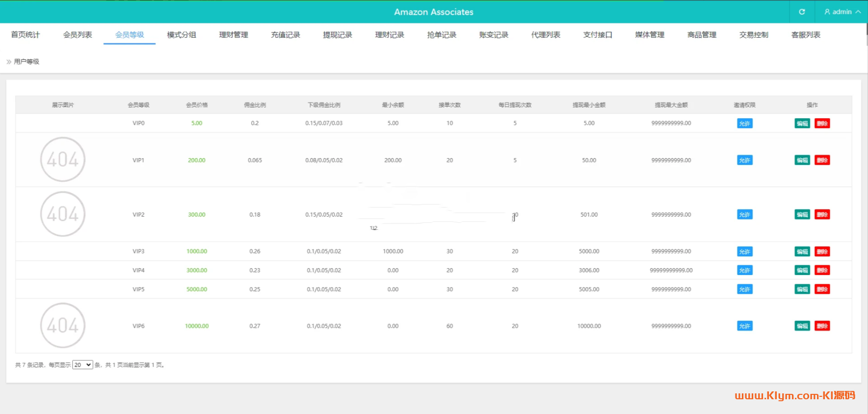Toggle the 允许 invite permission for VIP3
The image size is (868, 414).
(744, 252)
